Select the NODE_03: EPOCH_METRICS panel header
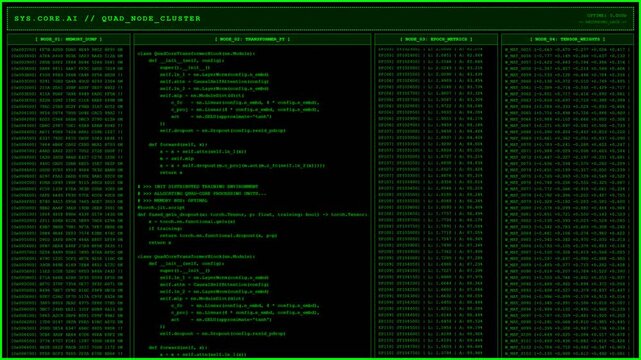Image resolution: width=641 pixels, height=360 pixels. [x=436, y=39]
